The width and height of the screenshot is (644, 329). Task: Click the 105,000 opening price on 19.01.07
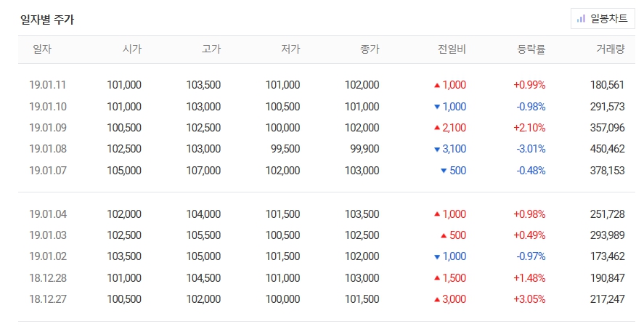(x=124, y=171)
